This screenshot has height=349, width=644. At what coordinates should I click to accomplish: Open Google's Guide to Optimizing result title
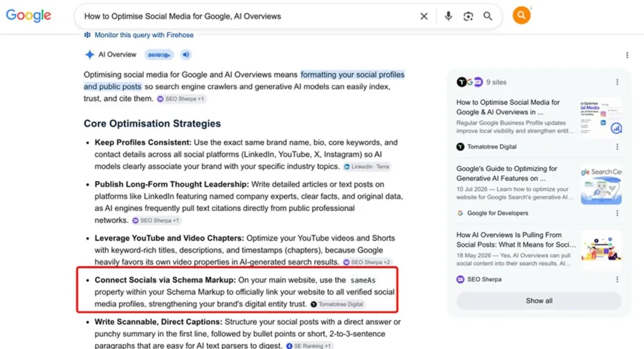point(507,174)
